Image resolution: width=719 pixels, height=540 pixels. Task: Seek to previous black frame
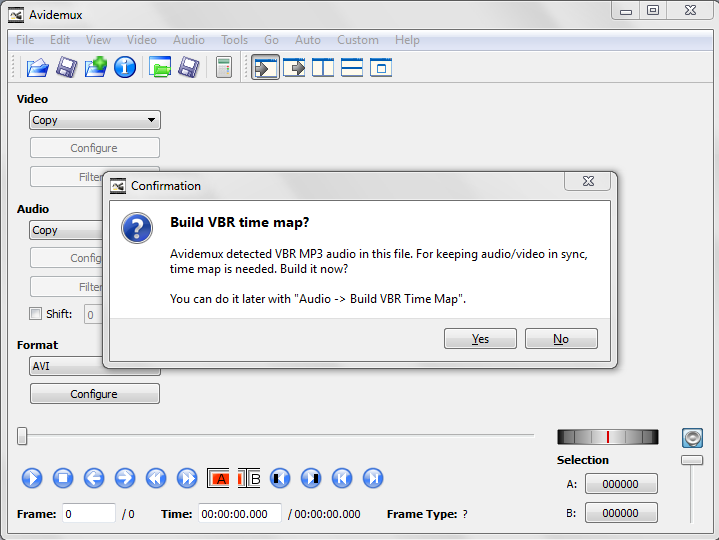pos(280,478)
